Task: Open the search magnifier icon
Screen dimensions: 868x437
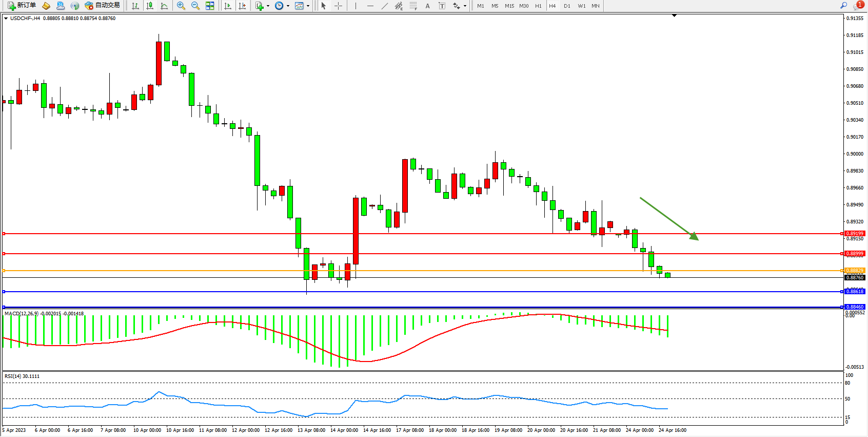Action: tap(843, 6)
